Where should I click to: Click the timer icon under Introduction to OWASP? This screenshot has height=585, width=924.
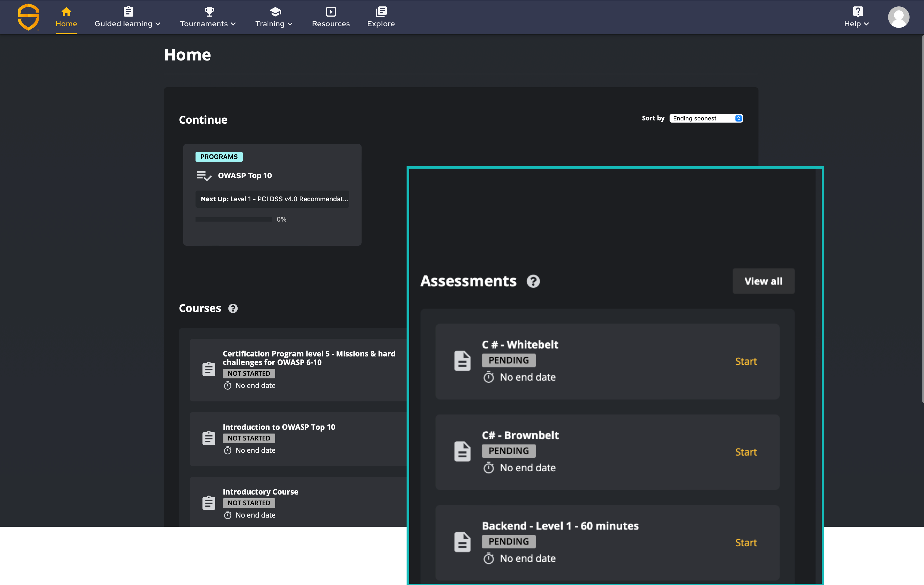(x=228, y=450)
